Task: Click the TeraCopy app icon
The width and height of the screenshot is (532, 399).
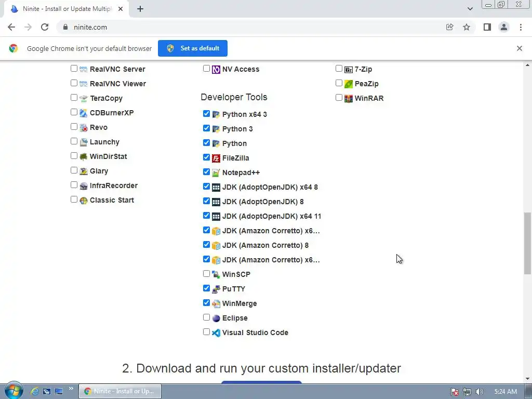Action: click(84, 98)
